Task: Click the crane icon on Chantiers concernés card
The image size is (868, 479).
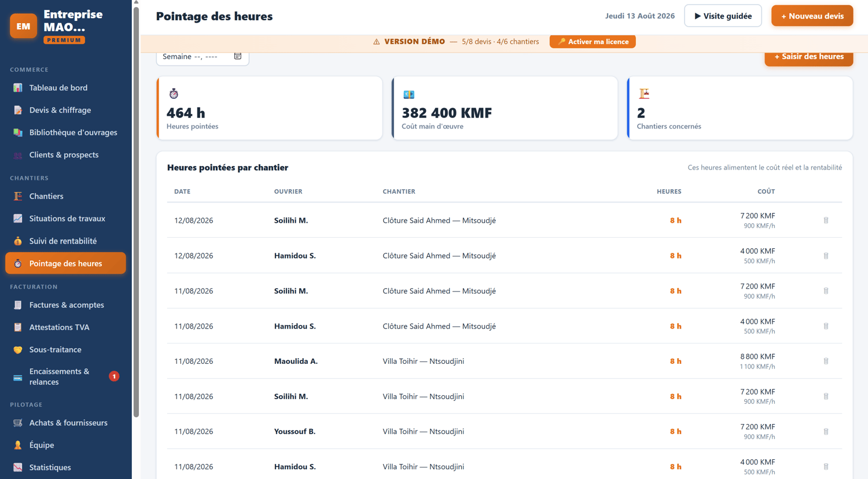Action: (644, 94)
